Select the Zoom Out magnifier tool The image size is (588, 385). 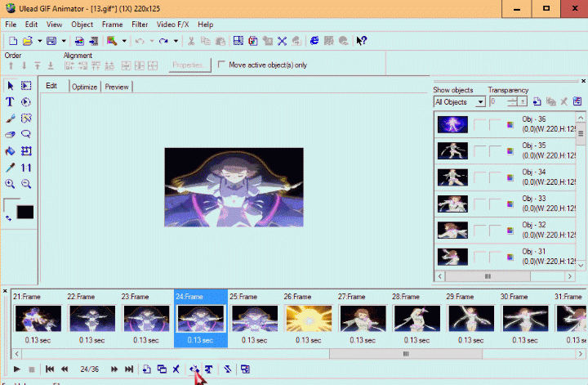pos(26,184)
